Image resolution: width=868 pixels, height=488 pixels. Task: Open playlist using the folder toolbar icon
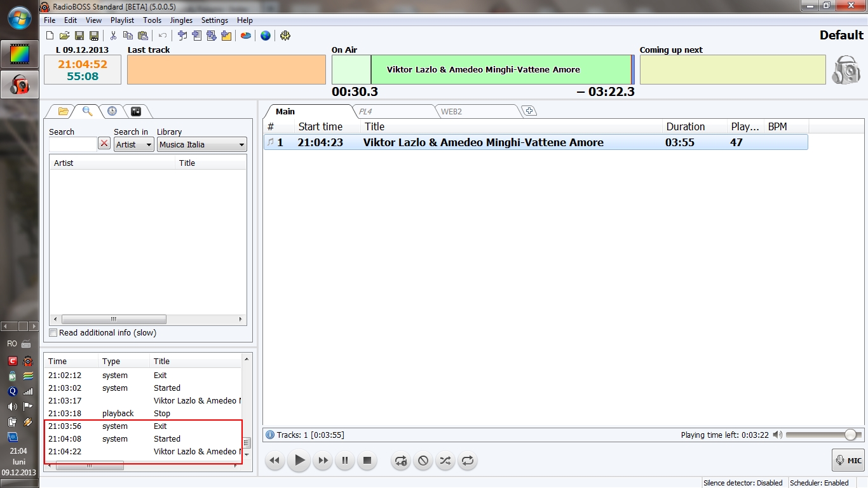65,36
